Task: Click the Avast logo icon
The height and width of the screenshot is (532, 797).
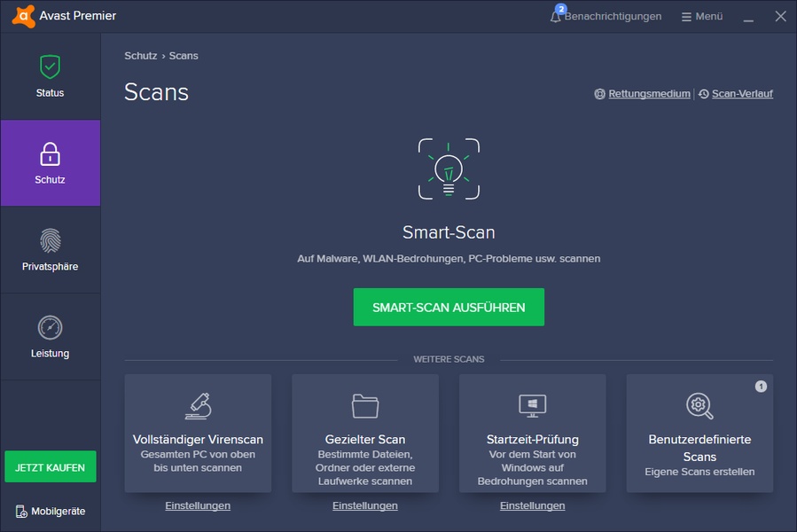Action: point(24,16)
